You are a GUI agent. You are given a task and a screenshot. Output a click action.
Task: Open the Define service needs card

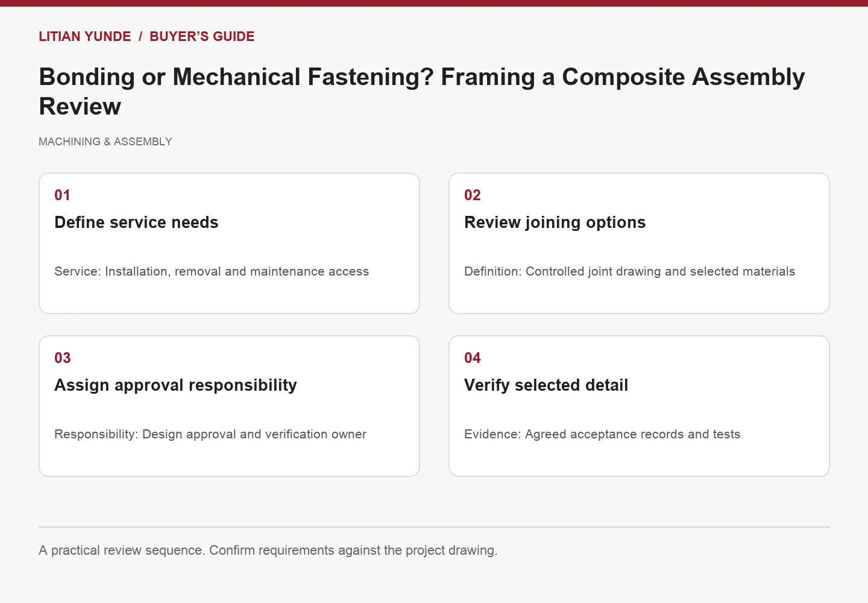(x=229, y=244)
